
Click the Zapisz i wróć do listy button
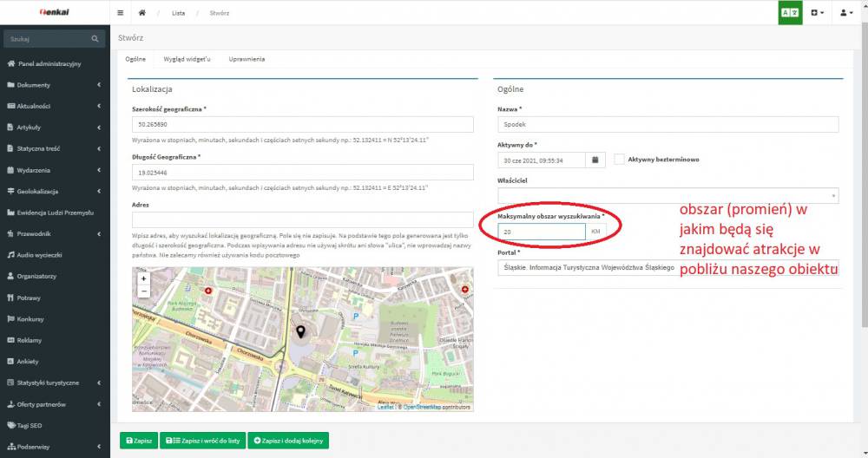[x=202, y=441]
